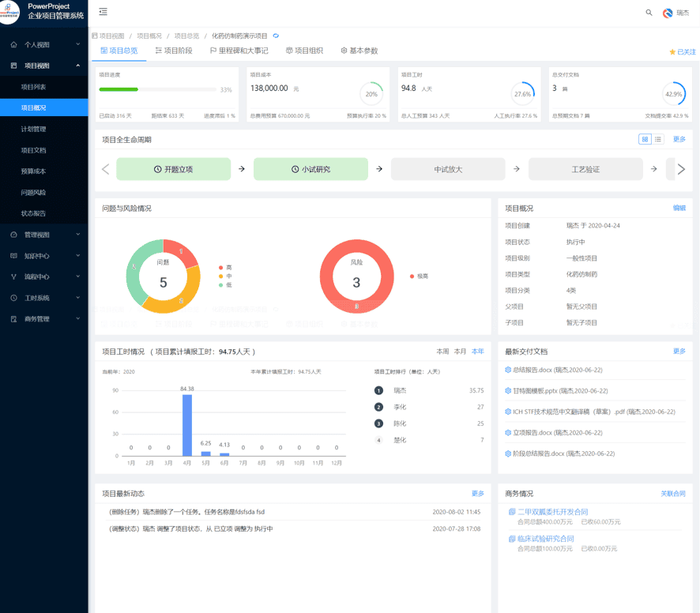
Task: Click 关联合同 link
Action: point(673,494)
